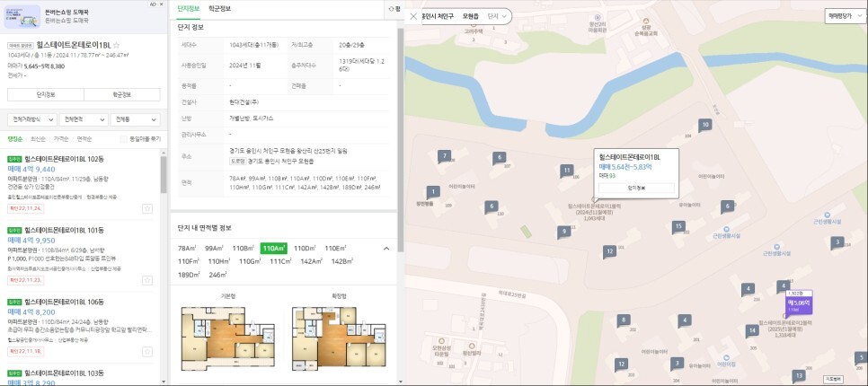Click the 성광순복음교회 church map icon
Screen dimensions: 868x386
(645, 21)
